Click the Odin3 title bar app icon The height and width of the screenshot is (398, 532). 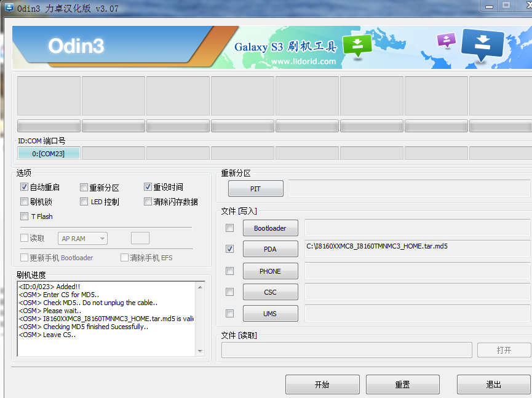coord(9,7)
